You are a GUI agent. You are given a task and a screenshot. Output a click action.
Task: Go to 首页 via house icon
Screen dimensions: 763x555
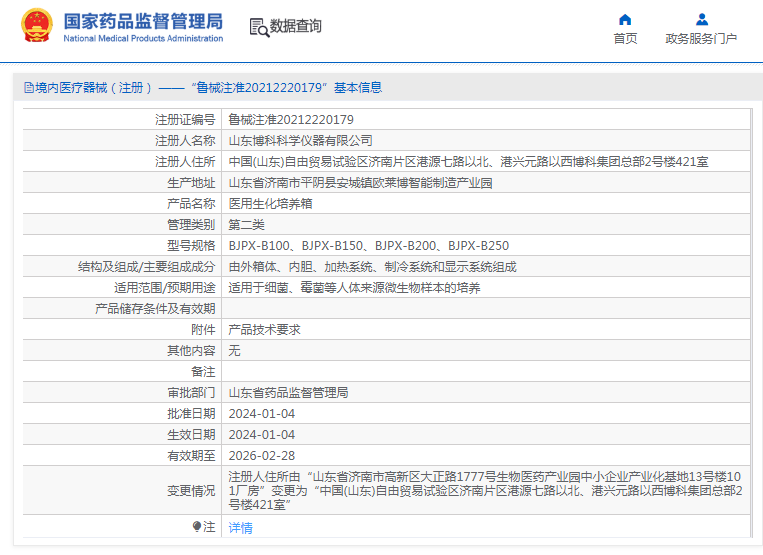[625, 19]
